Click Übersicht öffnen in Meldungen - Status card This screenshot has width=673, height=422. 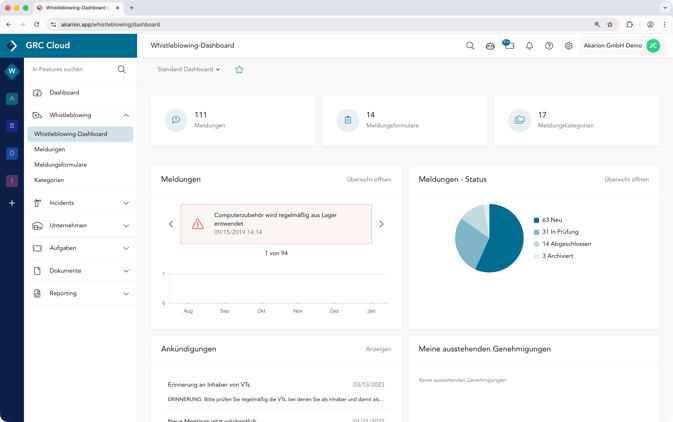click(x=627, y=179)
